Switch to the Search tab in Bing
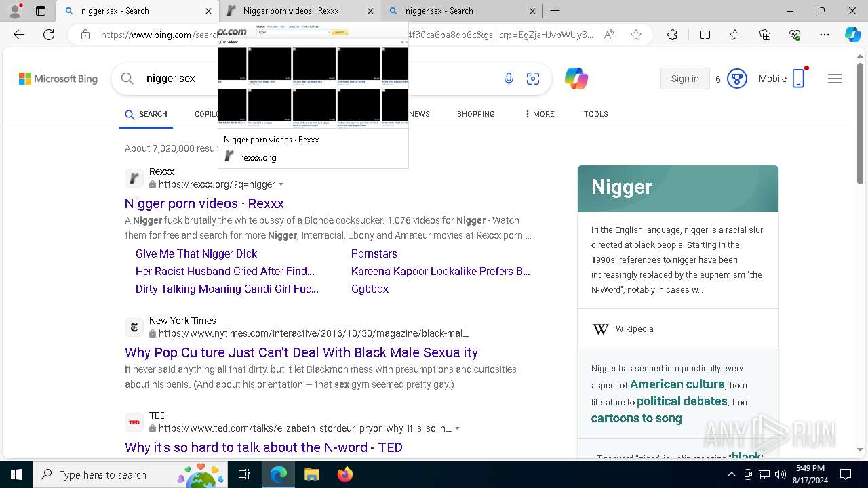 pos(146,114)
